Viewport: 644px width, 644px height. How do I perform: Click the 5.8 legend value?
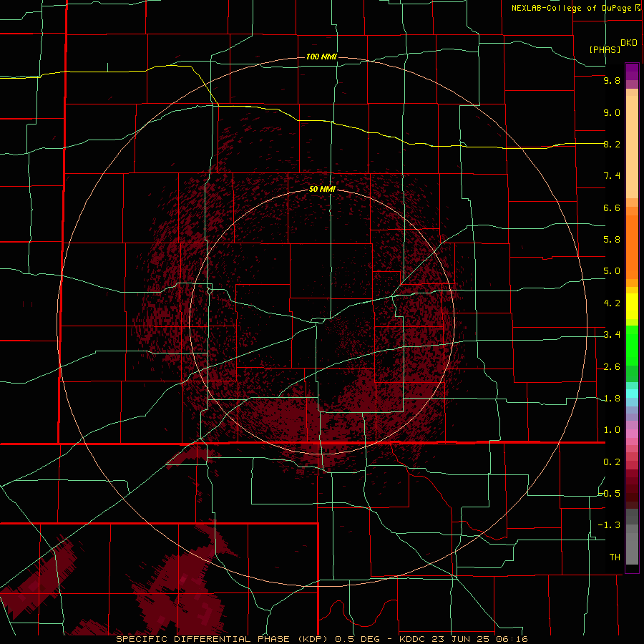(612, 240)
